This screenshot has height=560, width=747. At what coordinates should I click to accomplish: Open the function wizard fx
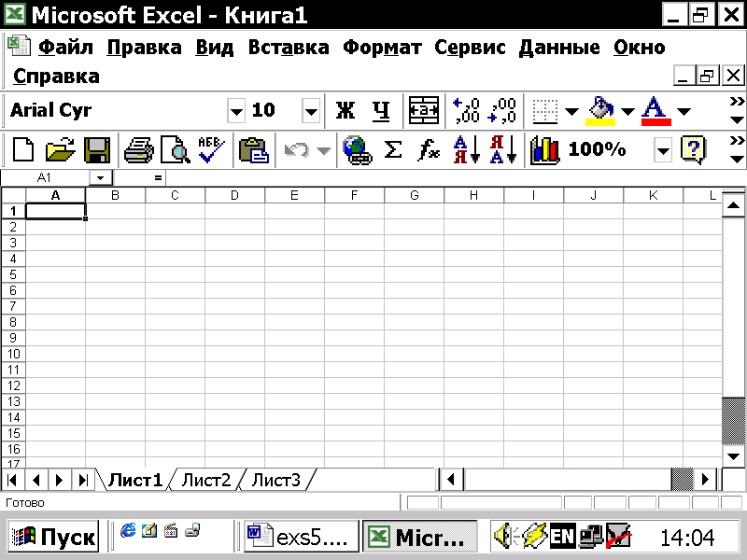[429, 149]
